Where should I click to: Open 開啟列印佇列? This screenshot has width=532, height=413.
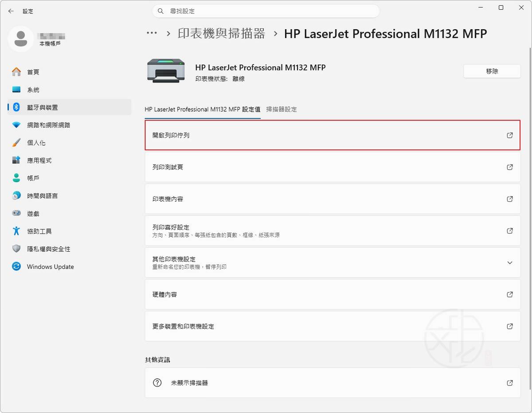tap(332, 135)
